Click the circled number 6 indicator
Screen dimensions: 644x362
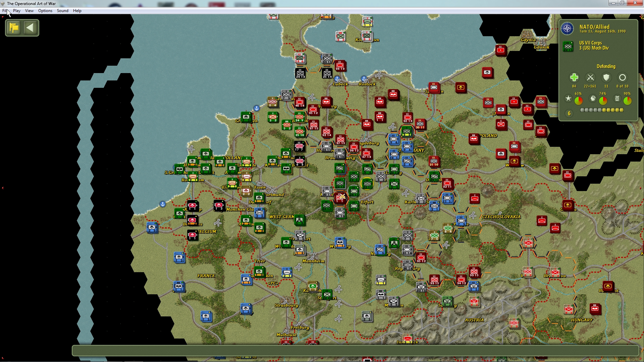569,114
